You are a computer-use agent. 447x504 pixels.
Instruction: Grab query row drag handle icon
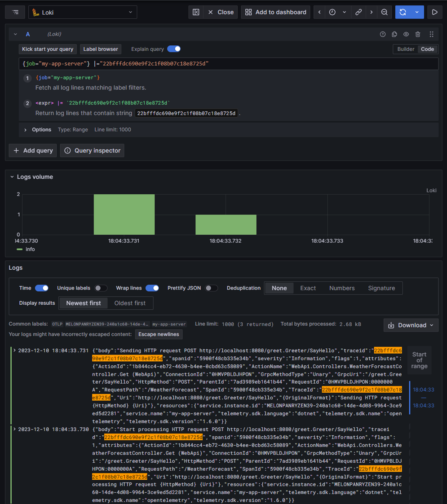pos(432,34)
